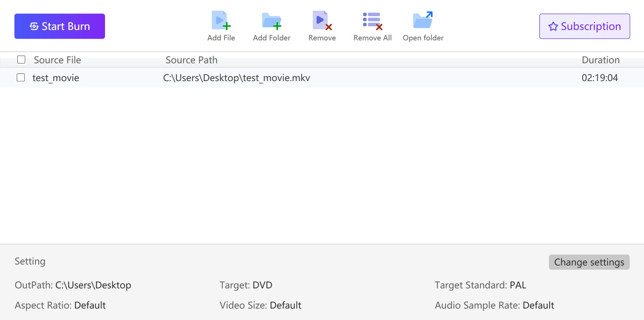Click the Video Size Default text

pos(261,305)
